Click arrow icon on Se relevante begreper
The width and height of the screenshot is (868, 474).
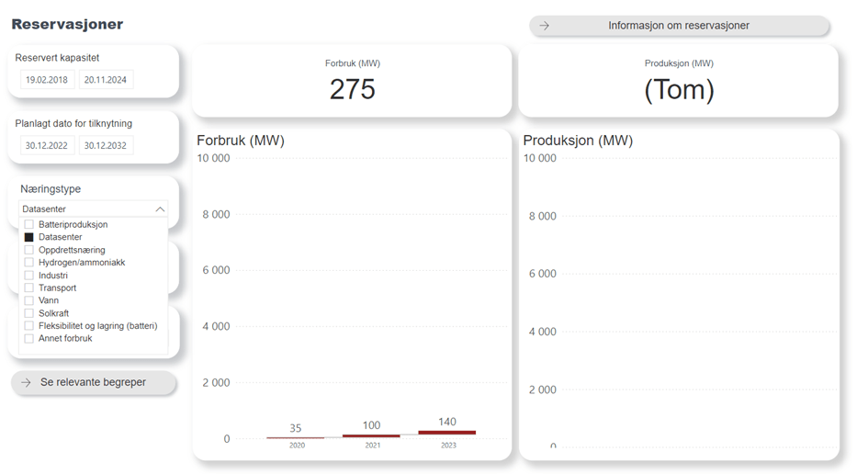tap(26, 382)
